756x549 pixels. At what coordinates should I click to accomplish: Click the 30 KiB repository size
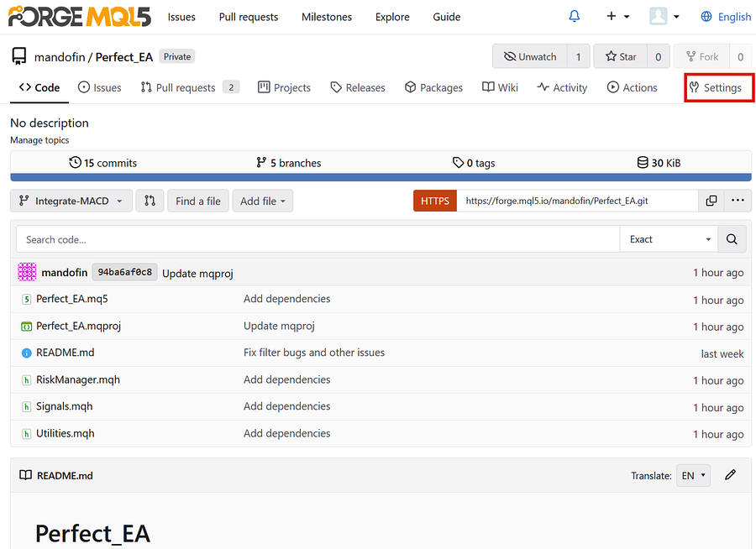[659, 163]
